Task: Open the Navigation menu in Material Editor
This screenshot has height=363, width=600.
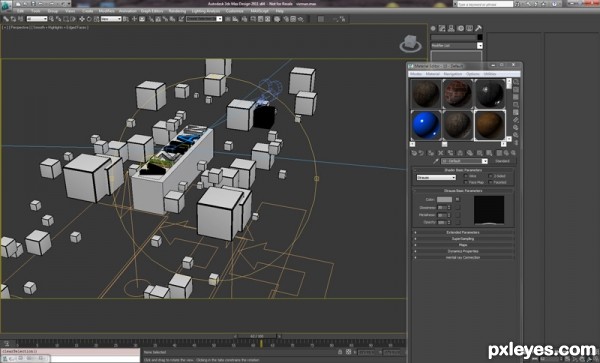Action: click(453, 74)
